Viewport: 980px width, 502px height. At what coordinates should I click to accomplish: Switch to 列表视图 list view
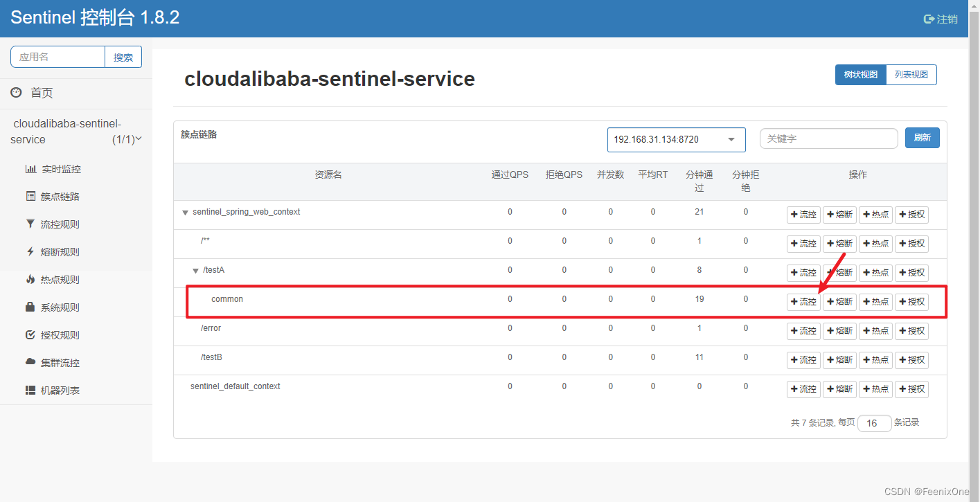tap(911, 75)
